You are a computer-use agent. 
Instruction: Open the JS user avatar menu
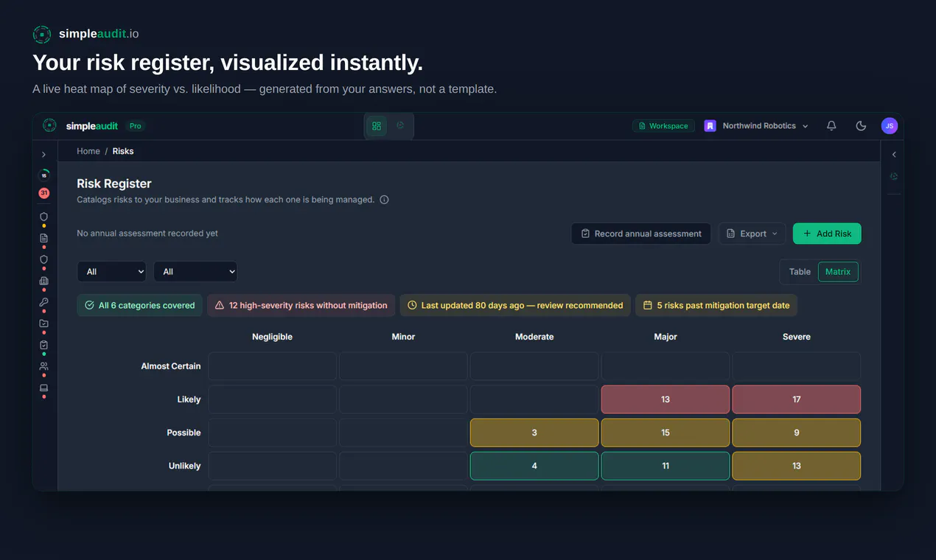890,126
